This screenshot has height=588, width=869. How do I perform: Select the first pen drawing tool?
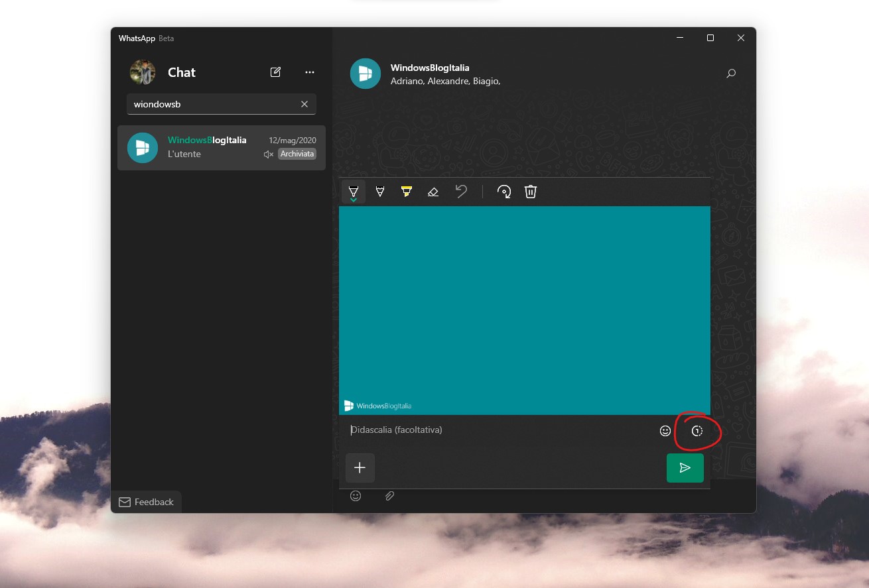point(354,192)
